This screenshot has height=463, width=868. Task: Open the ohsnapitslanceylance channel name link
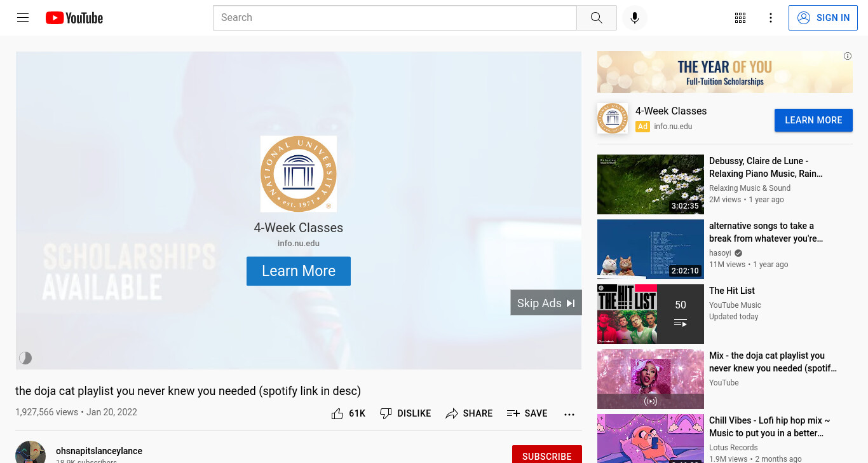tap(99, 451)
